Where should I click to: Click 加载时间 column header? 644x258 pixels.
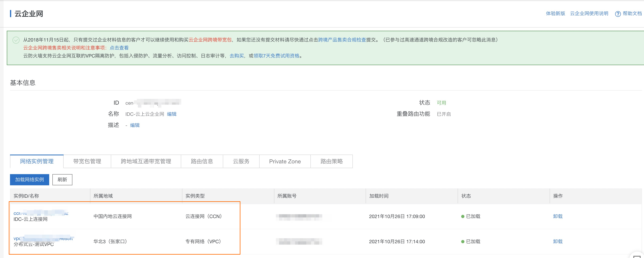[379, 196]
